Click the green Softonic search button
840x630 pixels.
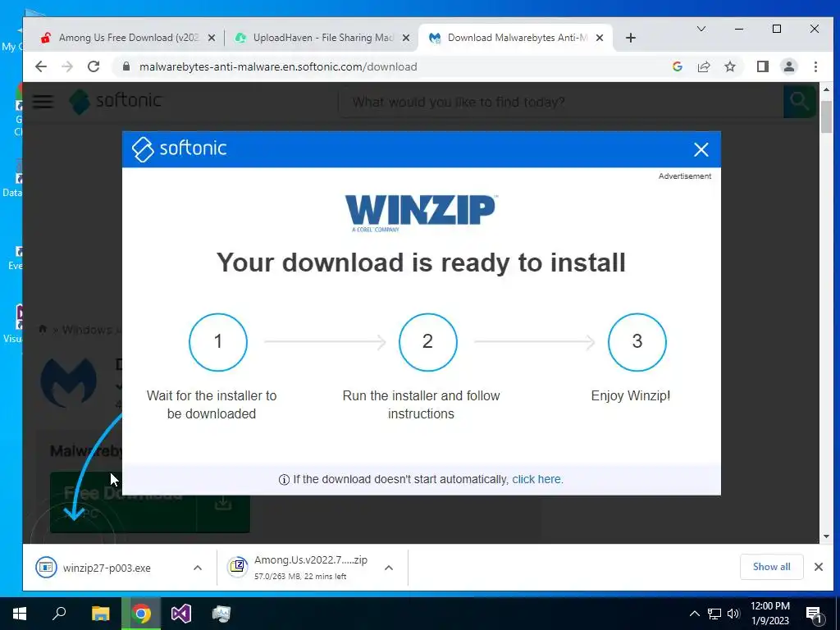click(799, 101)
